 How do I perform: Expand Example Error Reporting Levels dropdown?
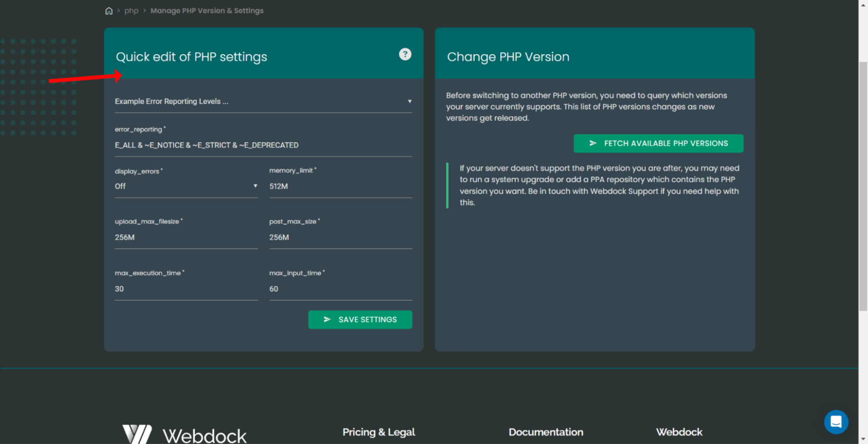[x=263, y=102]
